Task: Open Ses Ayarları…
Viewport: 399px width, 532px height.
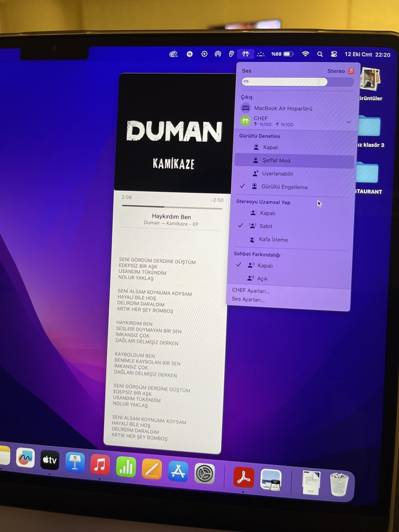Action: point(248,300)
